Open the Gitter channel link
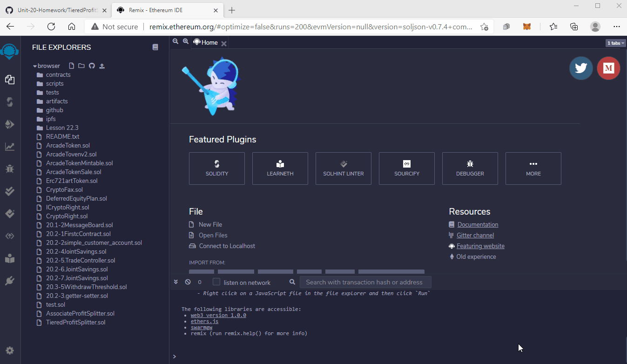 pyautogui.click(x=475, y=236)
